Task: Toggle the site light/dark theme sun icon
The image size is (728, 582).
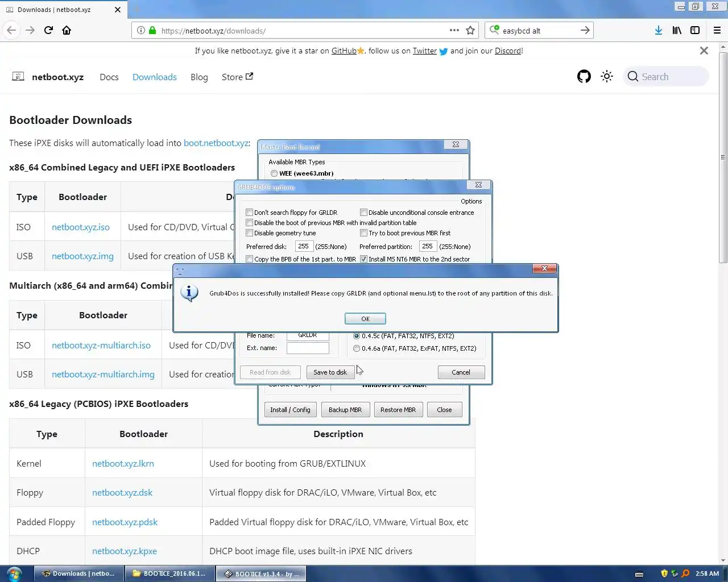Action: tap(607, 77)
